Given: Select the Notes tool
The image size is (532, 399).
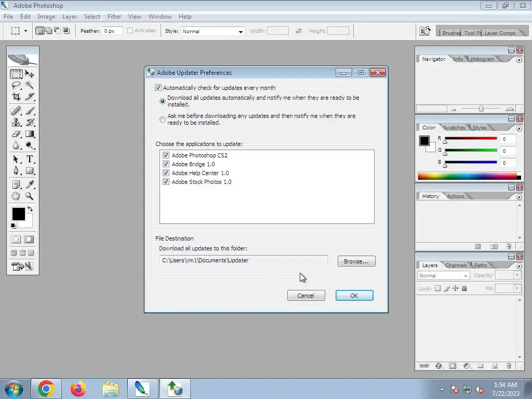Looking at the screenshot, I should [16, 184].
